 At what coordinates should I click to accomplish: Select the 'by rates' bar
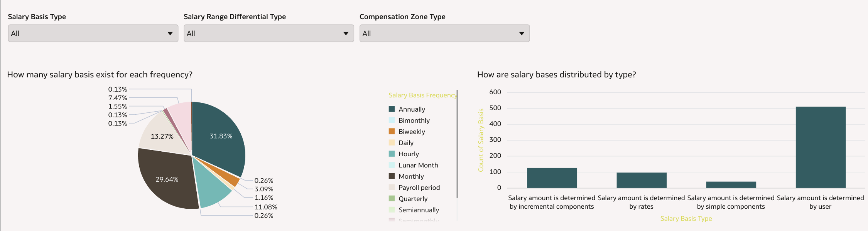pos(641,180)
